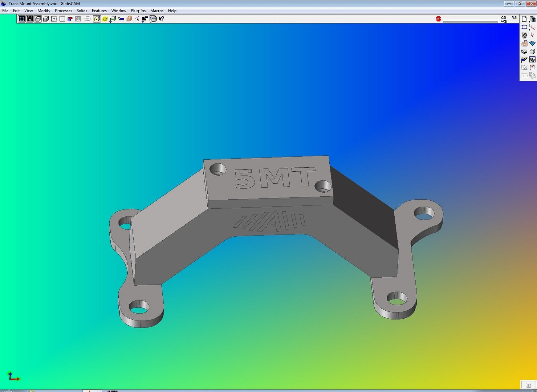Open the Macros menu

point(157,11)
